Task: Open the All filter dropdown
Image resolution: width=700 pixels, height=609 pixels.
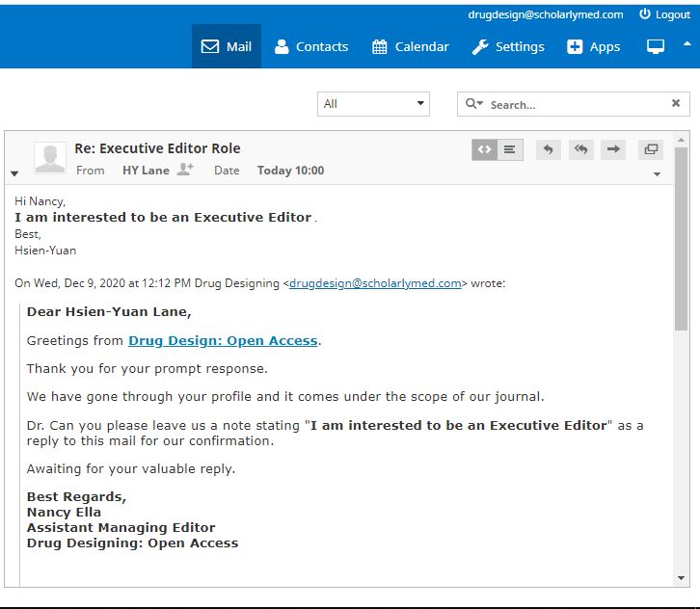Action: [373, 104]
